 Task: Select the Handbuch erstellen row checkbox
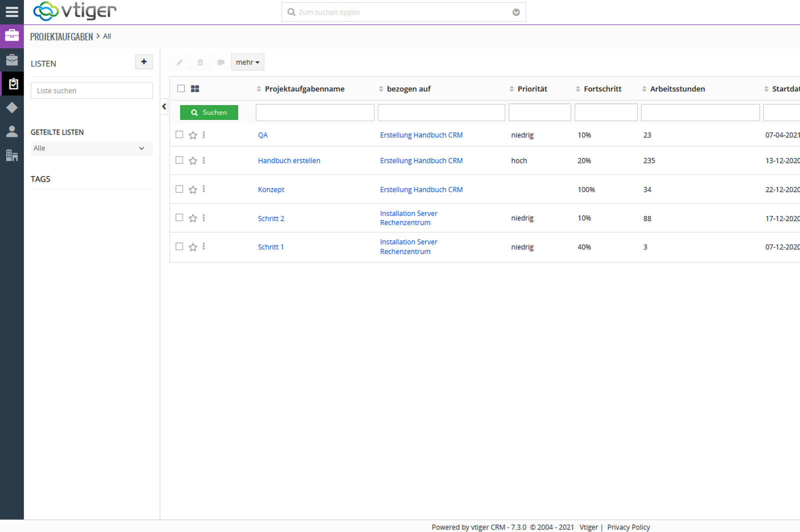(x=179, y=160)
